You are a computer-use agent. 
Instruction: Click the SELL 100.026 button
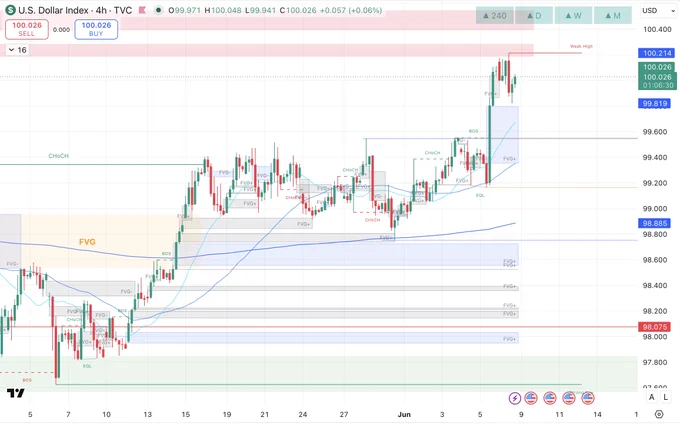coord(27,29)
